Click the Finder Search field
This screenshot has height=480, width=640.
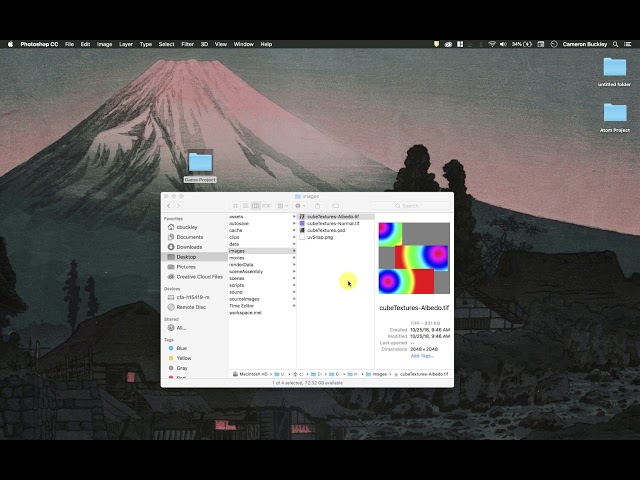410,206
